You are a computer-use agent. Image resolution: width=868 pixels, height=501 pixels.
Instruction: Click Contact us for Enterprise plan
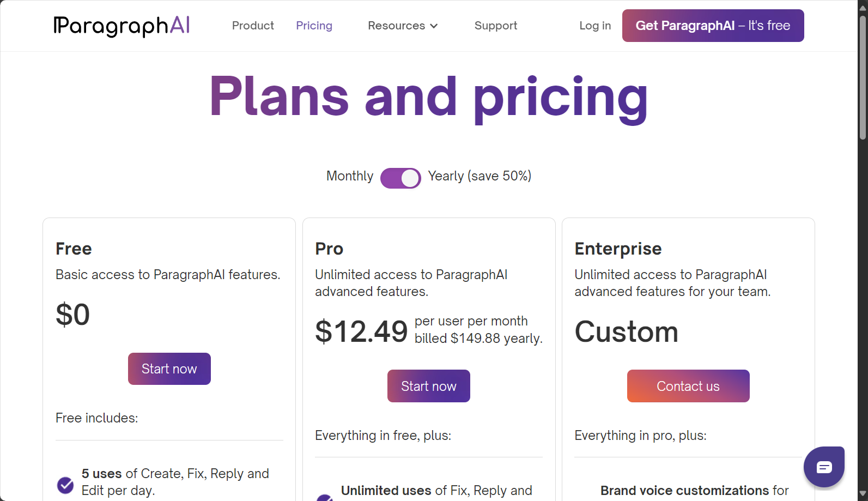pos(688,386)
